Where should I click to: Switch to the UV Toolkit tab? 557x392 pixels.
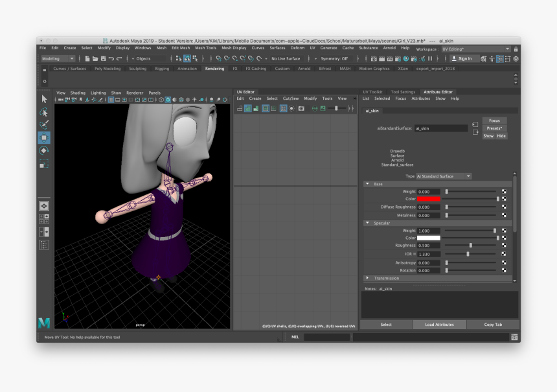tap(373, 91)
